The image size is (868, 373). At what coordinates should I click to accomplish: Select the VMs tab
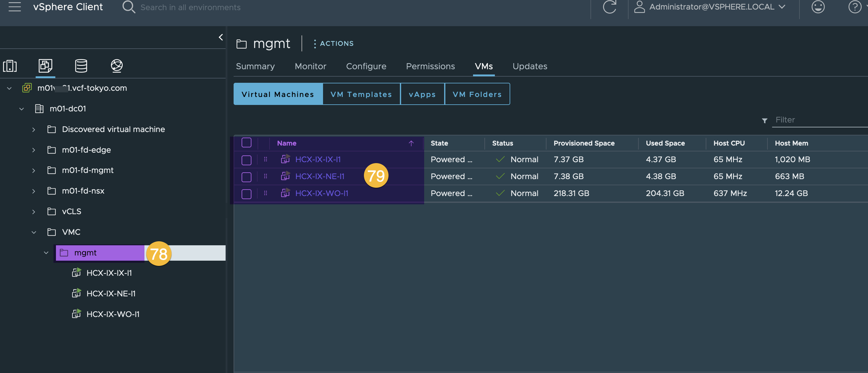[x=483, y=66]
